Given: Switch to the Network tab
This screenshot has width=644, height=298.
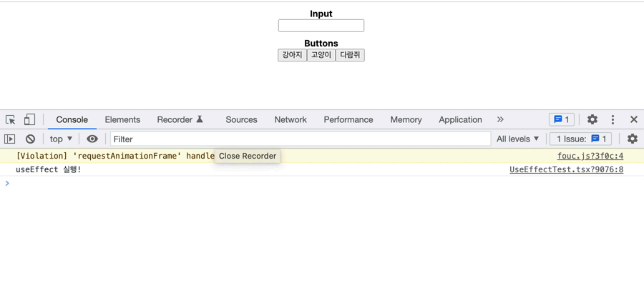Looking at the screenshot, I should click(291, 120).
